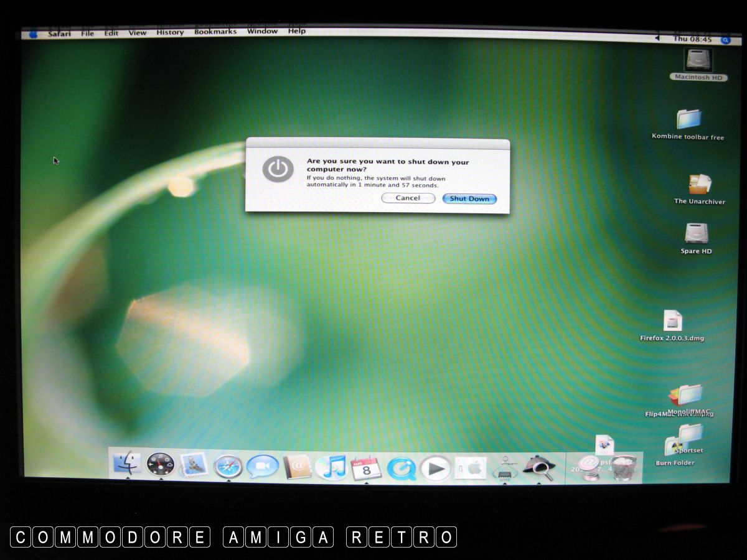
Task: Open the Finder icon in the Dock
Action: (x=127, y=464)
